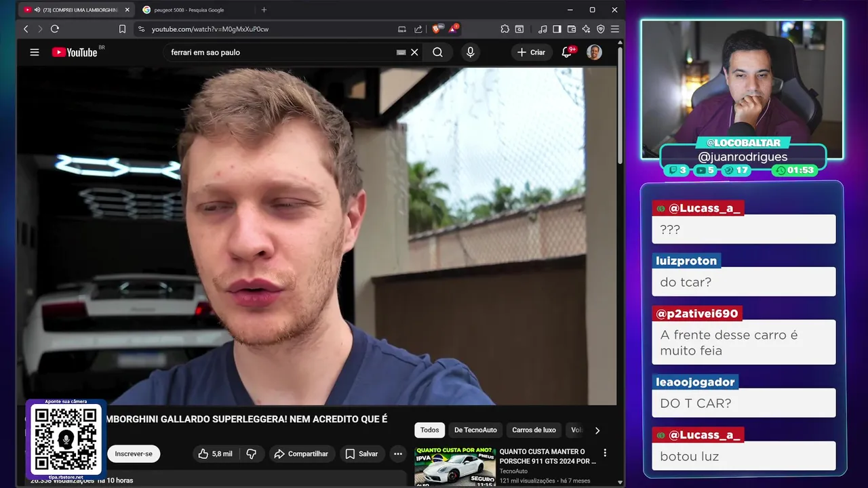Toggle the browser sidebar panel icon
The height and width of the screenshot is (488, 868).
(x=557, y=29)
